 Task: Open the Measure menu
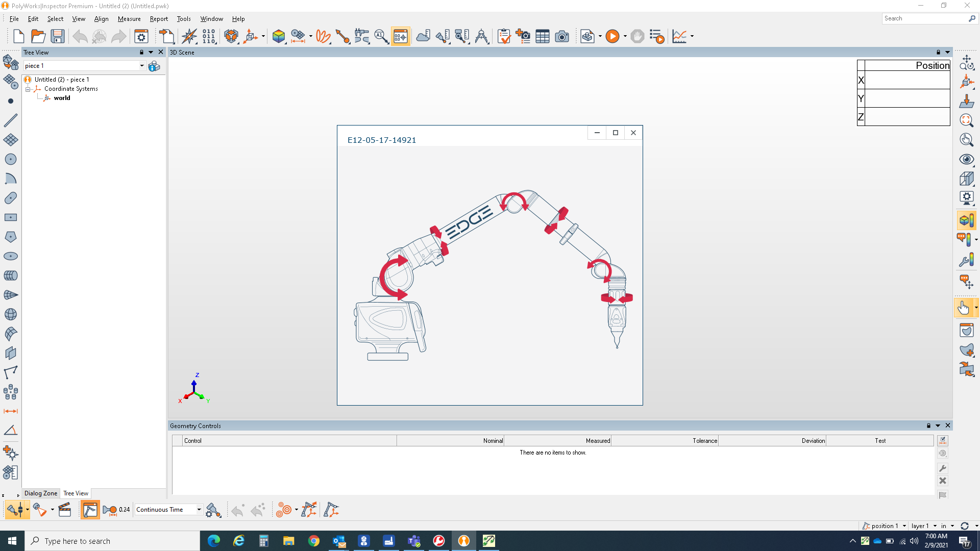(x=129, y=19)
